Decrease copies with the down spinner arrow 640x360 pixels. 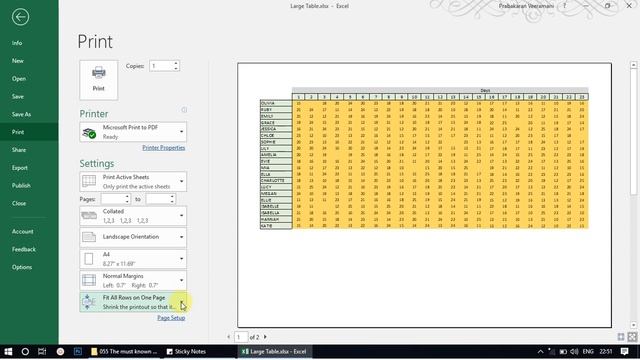[176, 69]
